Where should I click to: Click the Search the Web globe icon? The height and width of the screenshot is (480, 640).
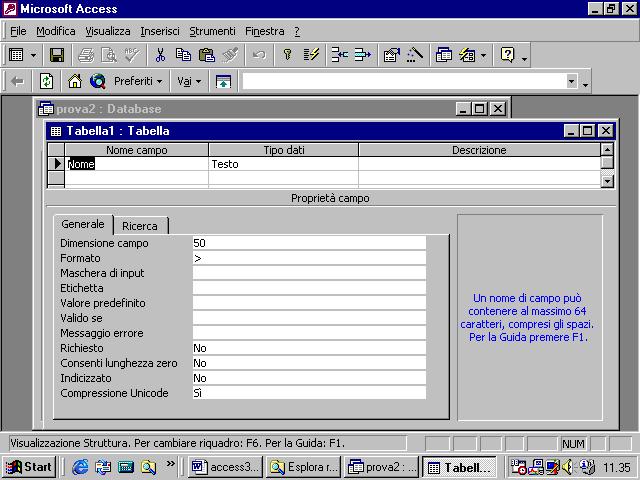click(x=98, y=82)
